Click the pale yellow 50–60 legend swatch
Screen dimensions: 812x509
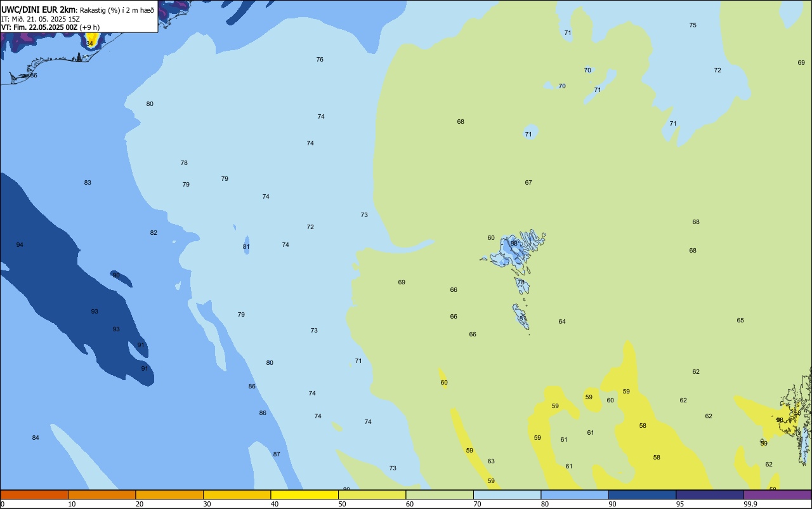(372, 494)
